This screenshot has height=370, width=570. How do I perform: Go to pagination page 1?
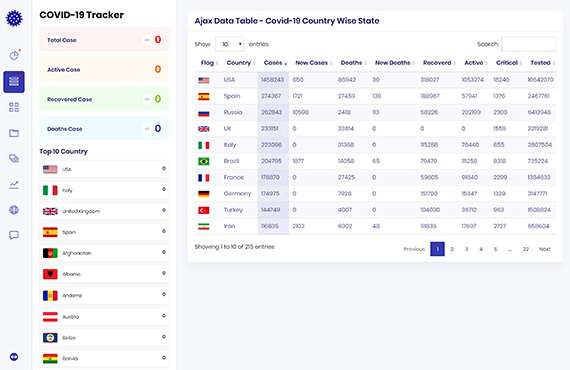pyautogui.click(x=437, y=249)
